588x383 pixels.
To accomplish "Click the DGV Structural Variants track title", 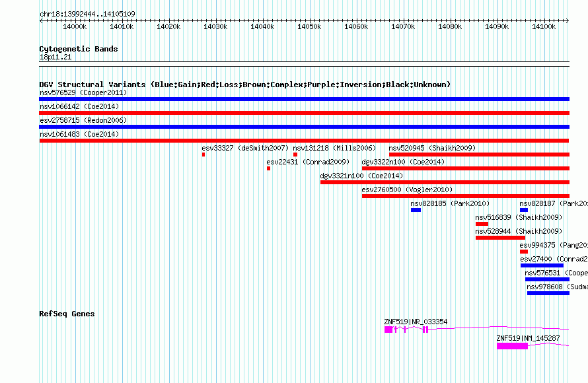I will pyautogui.click(x=244, y=85).
